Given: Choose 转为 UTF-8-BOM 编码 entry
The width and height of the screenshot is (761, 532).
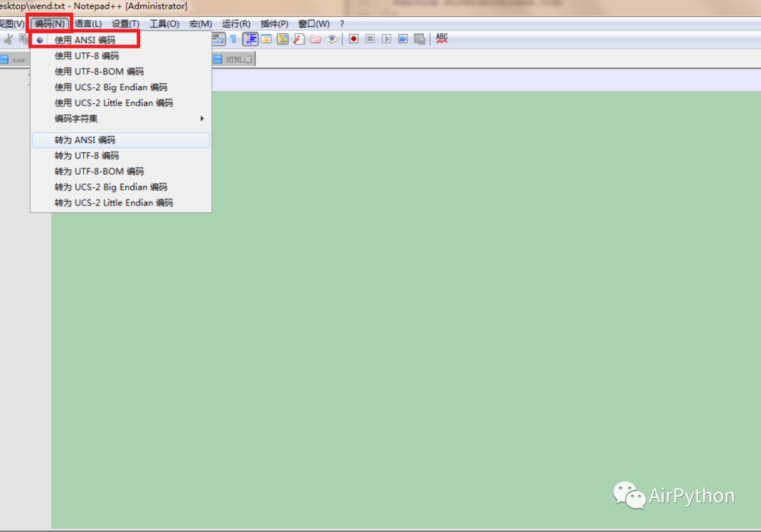Looking at the screenshot, I should pyautogui.click(x=121, y=171).
